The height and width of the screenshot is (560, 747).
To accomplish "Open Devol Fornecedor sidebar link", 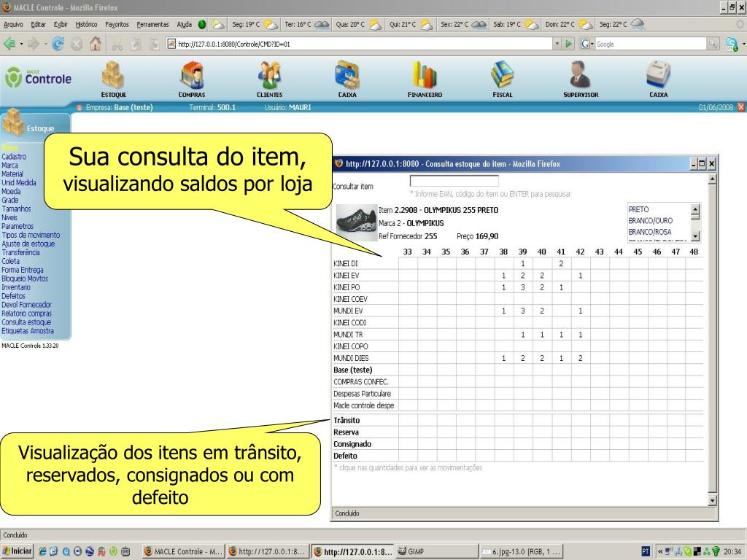I will coord(26,305).
